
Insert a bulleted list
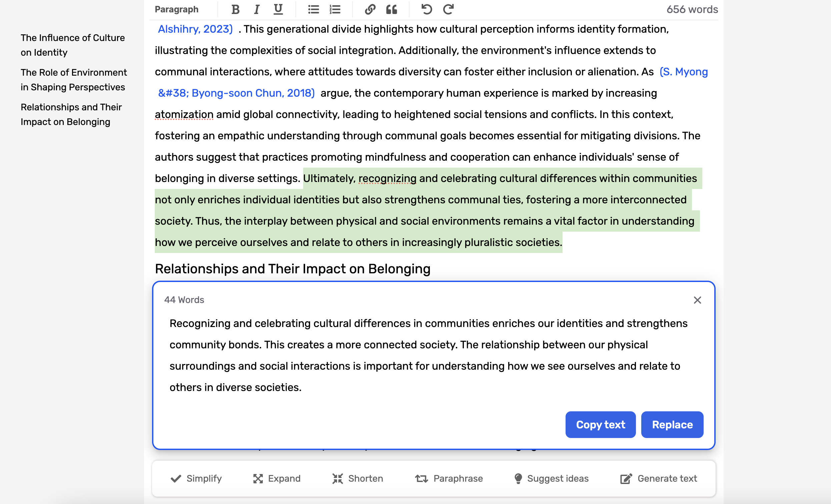click(x=313, y=9)
